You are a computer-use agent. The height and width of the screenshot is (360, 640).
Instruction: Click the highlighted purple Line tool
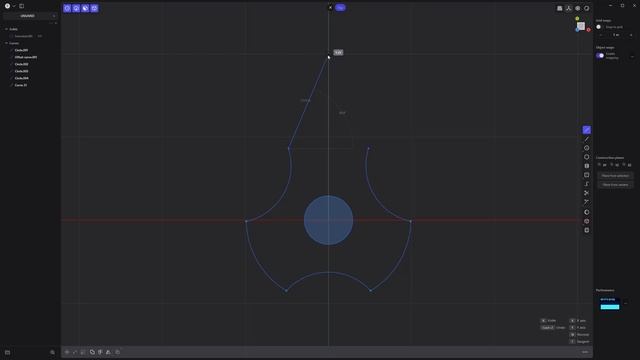(587, 130)
